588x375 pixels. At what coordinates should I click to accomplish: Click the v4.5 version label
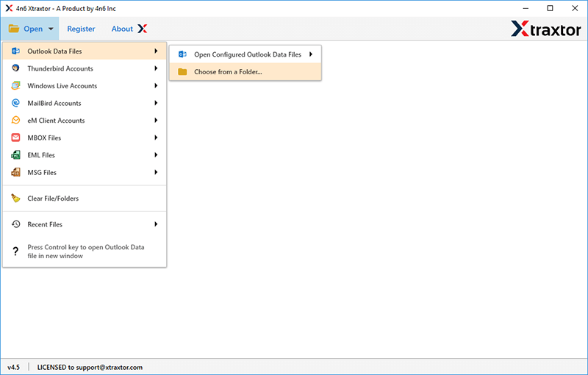(x=13, y=367)
